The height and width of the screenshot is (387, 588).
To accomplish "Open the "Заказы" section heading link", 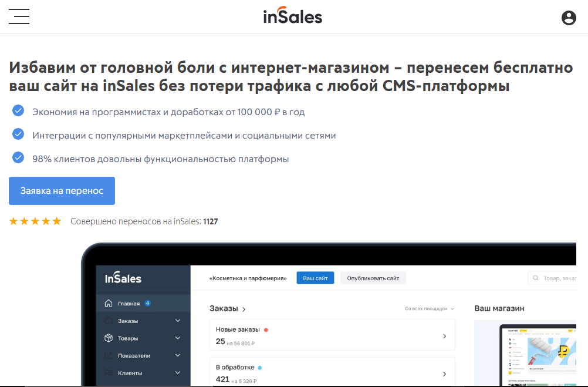I will [x=224, y=308].
